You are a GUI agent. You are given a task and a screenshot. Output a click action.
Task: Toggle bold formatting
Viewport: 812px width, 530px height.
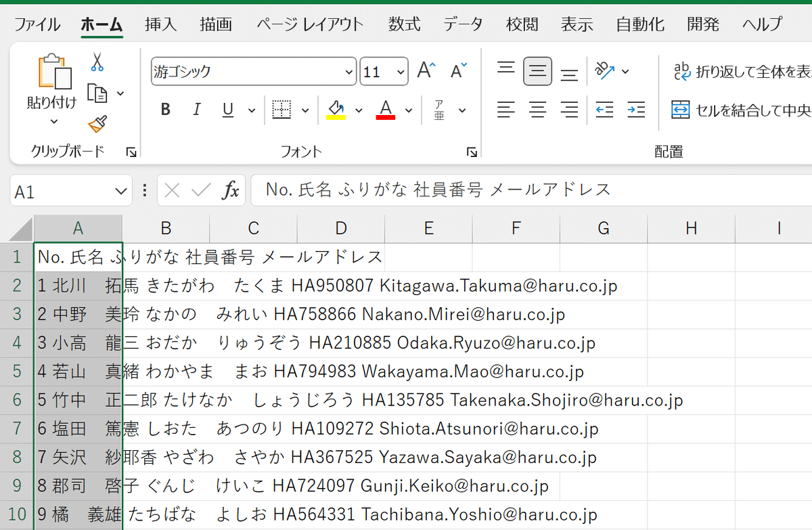pos(165,109)
